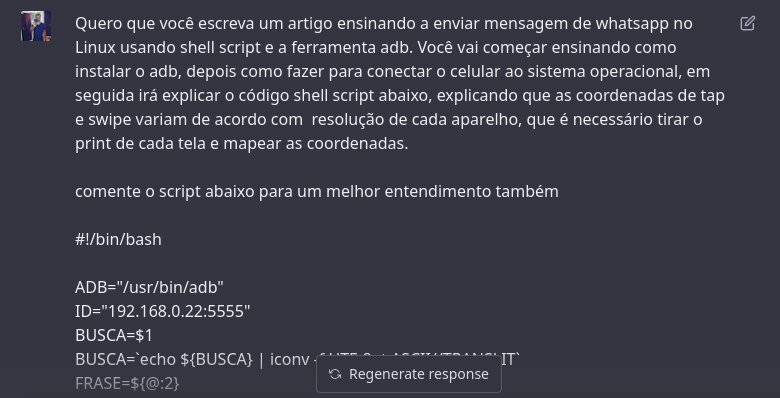Click the Regenerate response button label
Screen dimensions: 780x398
click(418, 374)
